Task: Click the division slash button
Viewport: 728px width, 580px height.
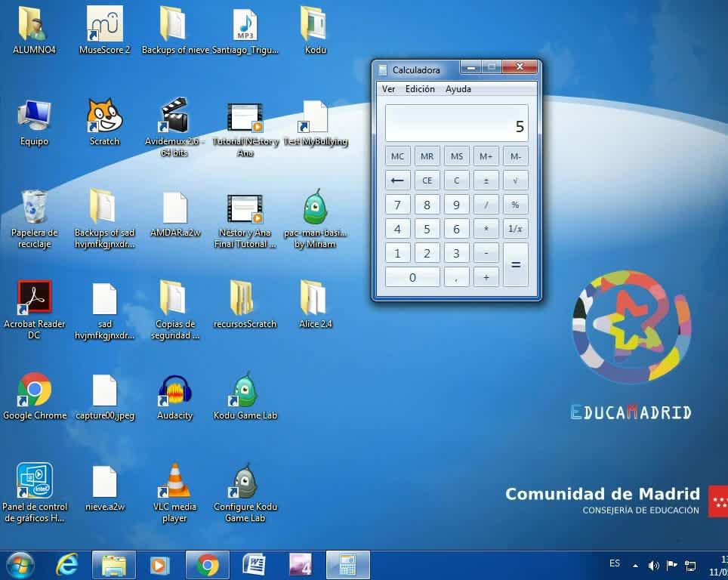Action: pos(486,205)
